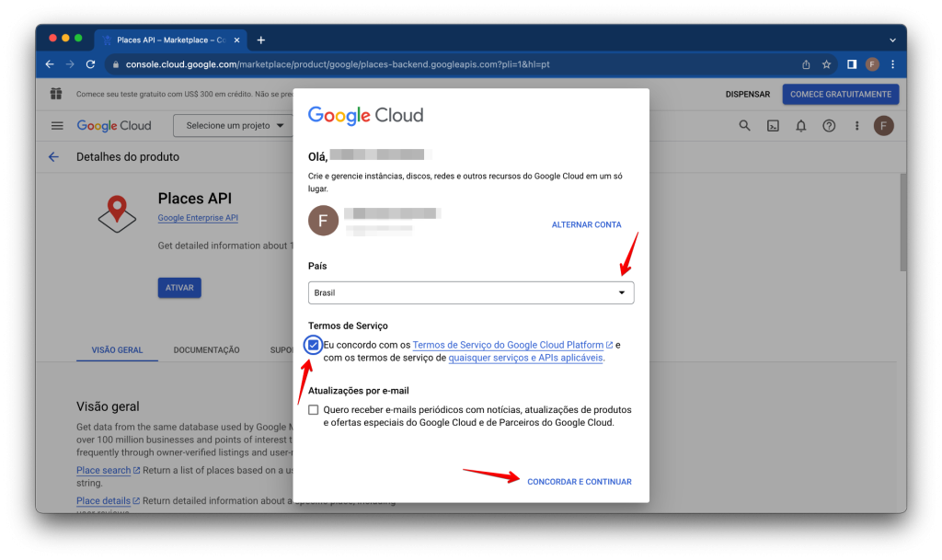Bookmark page with the star icon

(827, 64)
